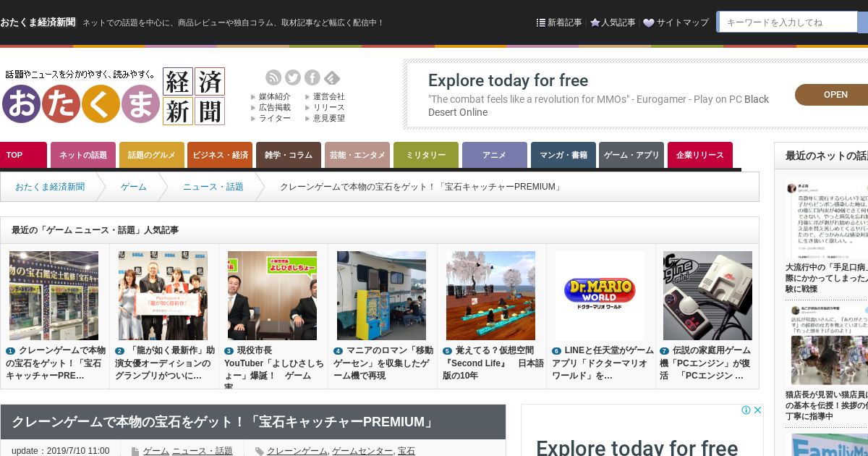Open sidebar article 大流行中の「手足口病」

(827, 278)
